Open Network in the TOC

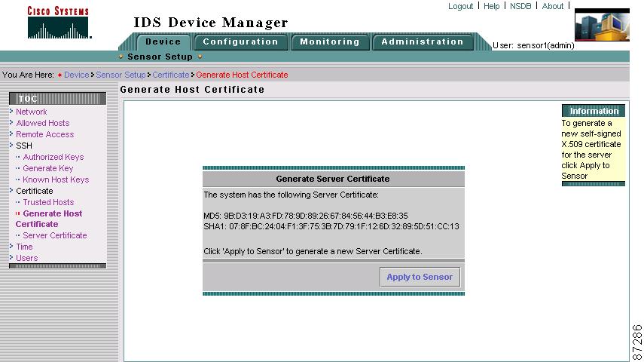coord(32,112)
